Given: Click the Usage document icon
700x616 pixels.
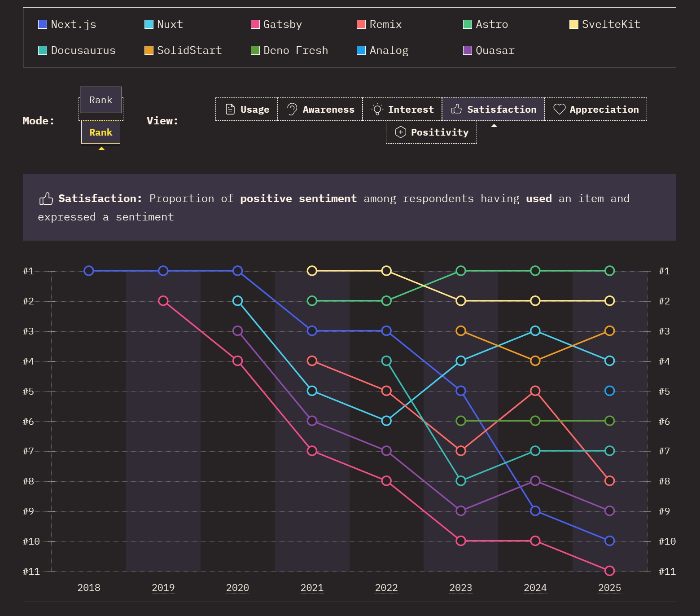Looking at the screenshot, I should pos(230,109).
